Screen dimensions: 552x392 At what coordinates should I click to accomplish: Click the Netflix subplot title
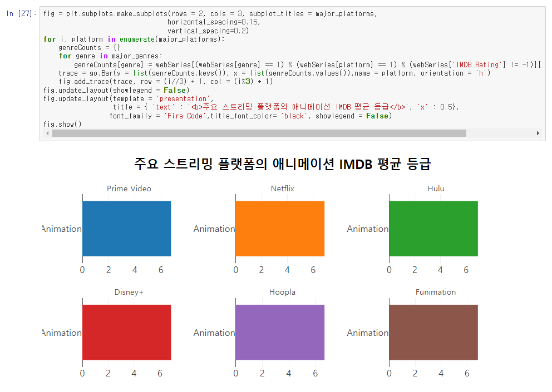coord(282,188)
